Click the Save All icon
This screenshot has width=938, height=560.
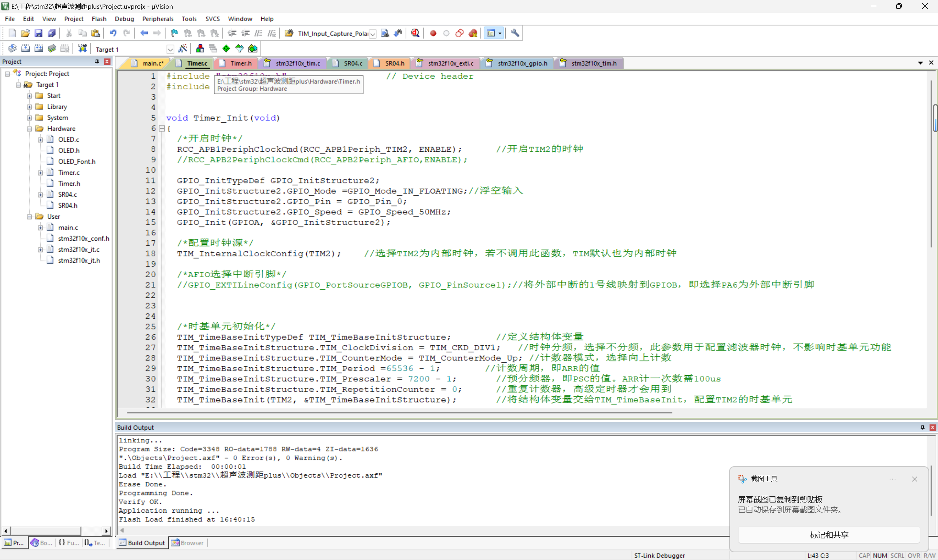[52, 33]
